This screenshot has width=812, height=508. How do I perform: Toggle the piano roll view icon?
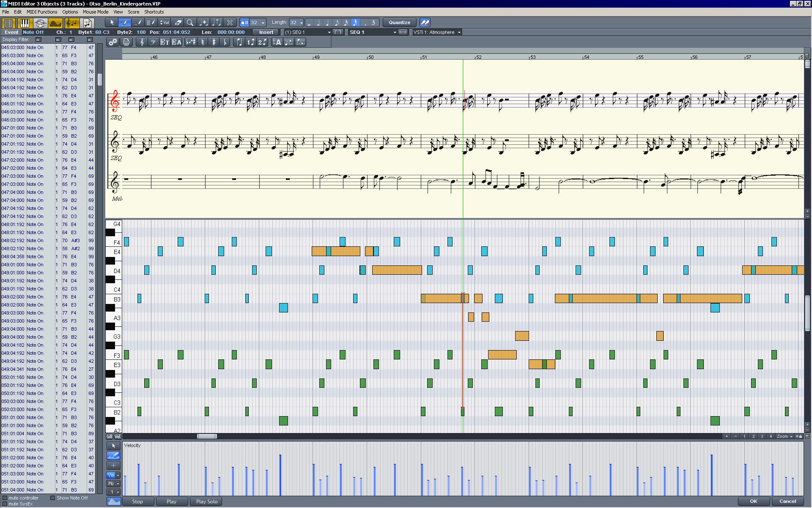click(25, 23)
